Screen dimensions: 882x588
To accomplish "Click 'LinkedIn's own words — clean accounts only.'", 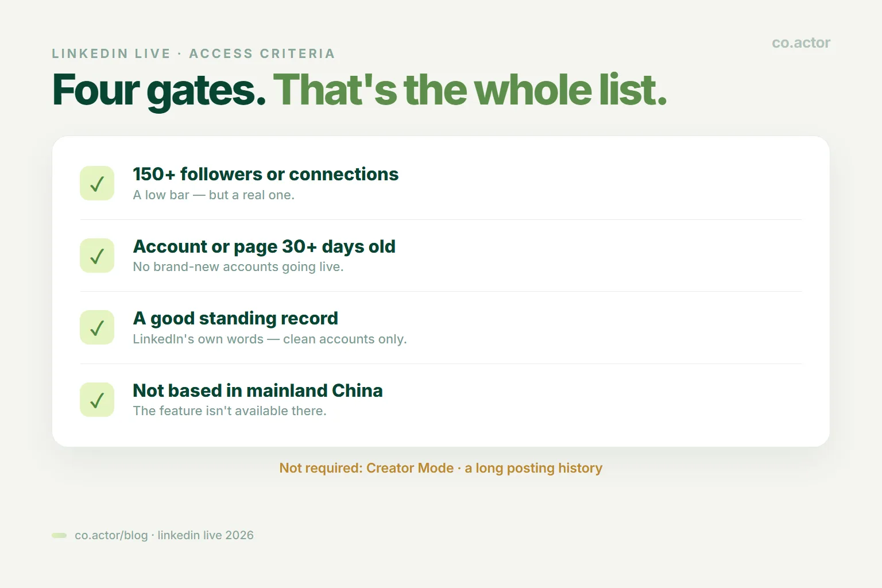I will click(x=270, y=339).
